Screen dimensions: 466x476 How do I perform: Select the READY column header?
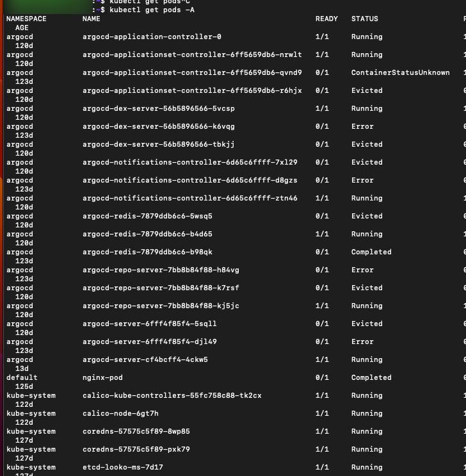point(326,19)
